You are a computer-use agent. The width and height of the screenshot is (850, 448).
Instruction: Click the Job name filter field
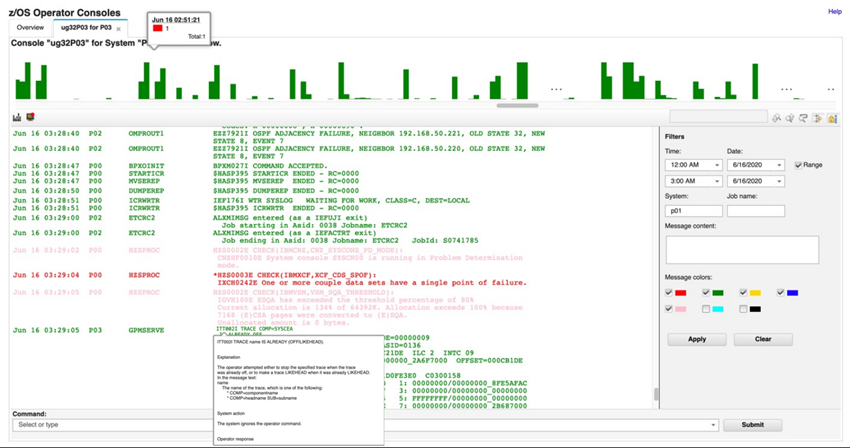point(756,211)
